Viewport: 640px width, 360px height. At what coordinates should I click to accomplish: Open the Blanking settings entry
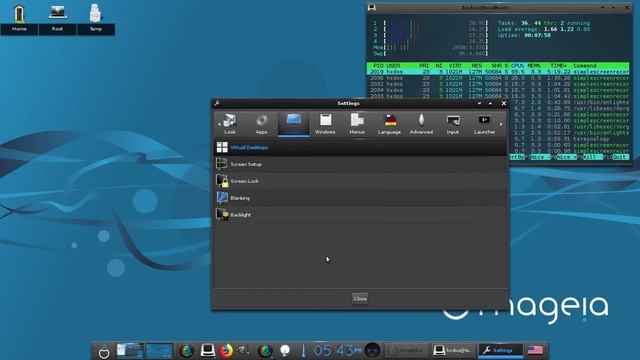click(x=361, y=198)
